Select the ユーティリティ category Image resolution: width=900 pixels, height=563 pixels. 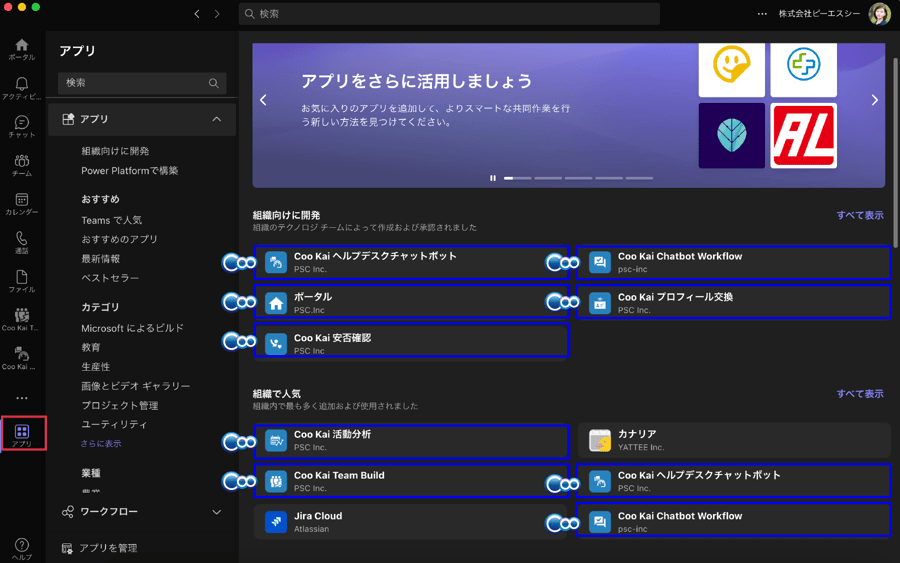click(x=114, y=424)
